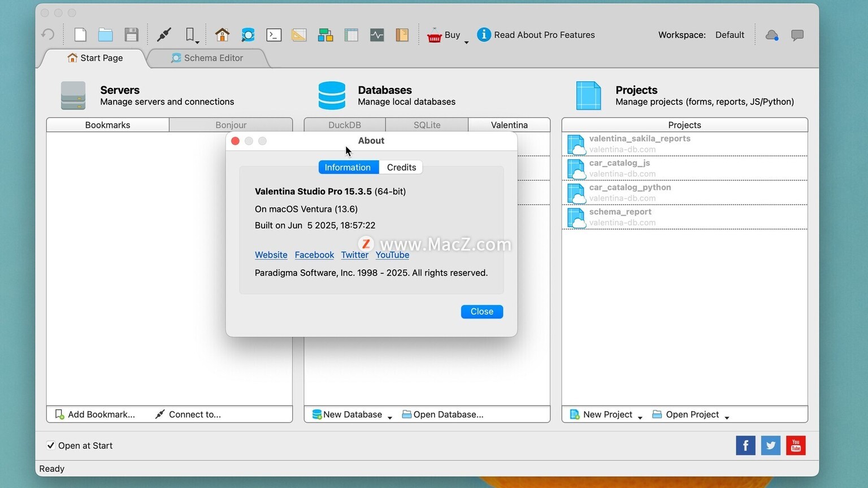Click the Open Project button

click(x=685, y=414)
